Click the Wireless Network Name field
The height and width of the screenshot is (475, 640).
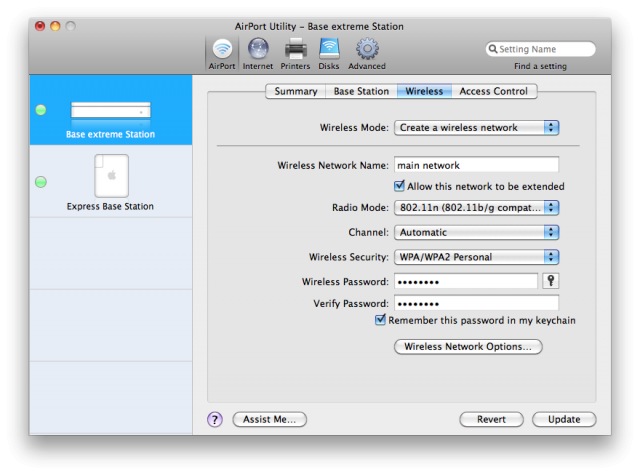coord(476,165)
